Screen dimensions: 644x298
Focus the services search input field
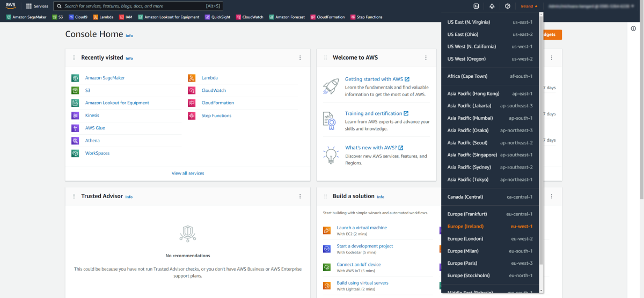(138, 6)
